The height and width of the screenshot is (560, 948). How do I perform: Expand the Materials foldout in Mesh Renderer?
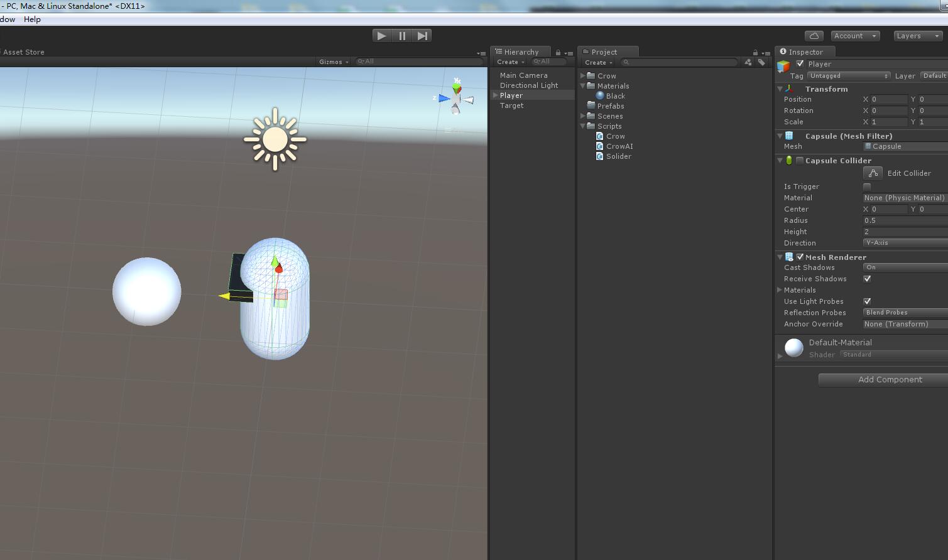point(780,289)
